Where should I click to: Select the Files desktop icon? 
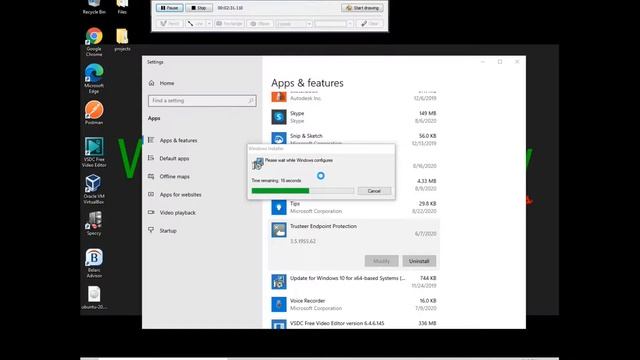pos(122,7)
